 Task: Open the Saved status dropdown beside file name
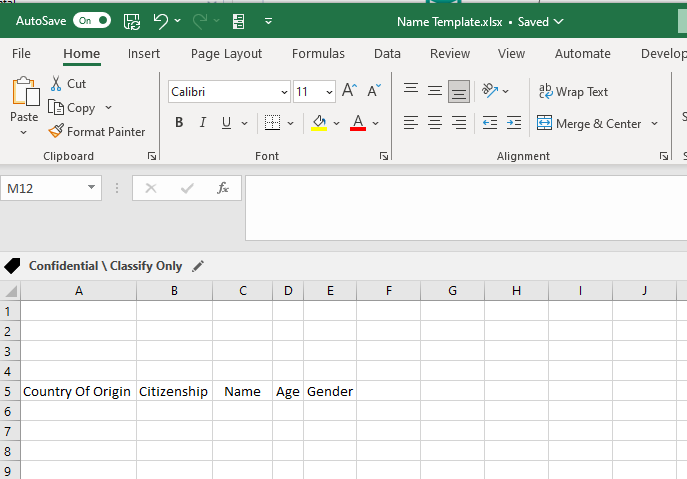[x=558, y=21]
